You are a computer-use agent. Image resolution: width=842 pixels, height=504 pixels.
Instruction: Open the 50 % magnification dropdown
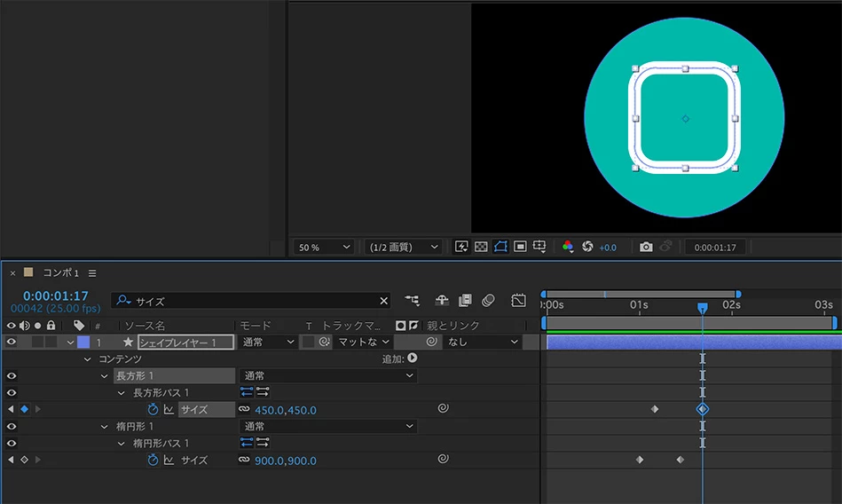(x=324, y=248)
